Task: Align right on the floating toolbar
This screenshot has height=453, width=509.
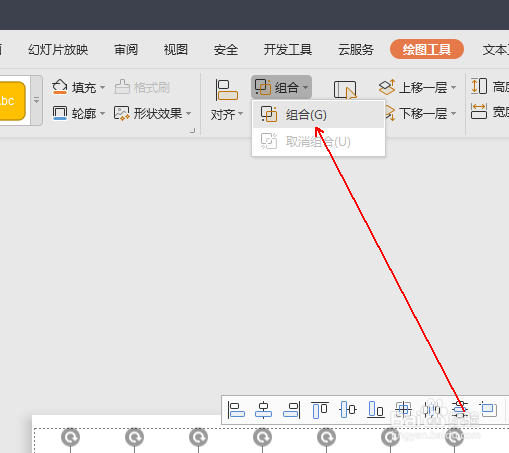Action: pyautogui.click(x=292, y=410)
